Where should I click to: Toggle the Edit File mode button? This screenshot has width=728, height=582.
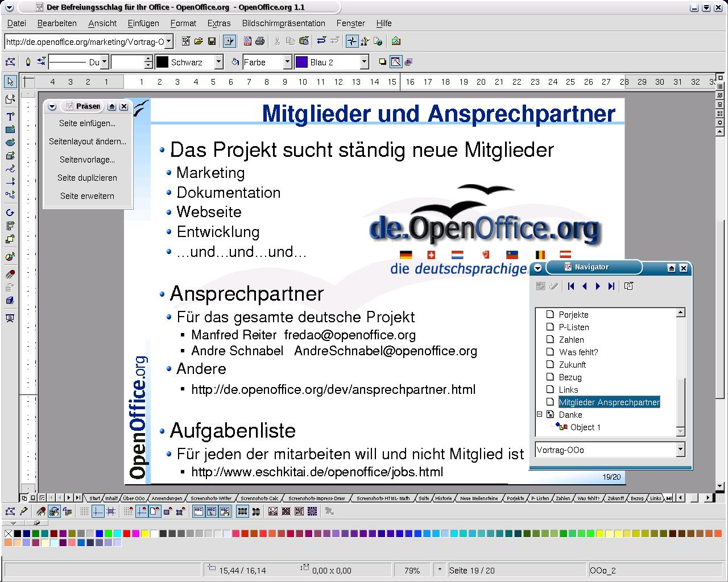[x=229, y=41]
